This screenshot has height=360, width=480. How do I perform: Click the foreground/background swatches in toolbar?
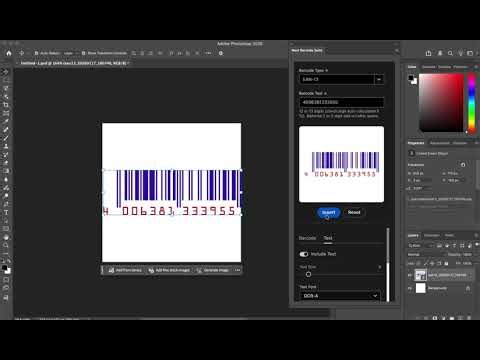(6, 269)
